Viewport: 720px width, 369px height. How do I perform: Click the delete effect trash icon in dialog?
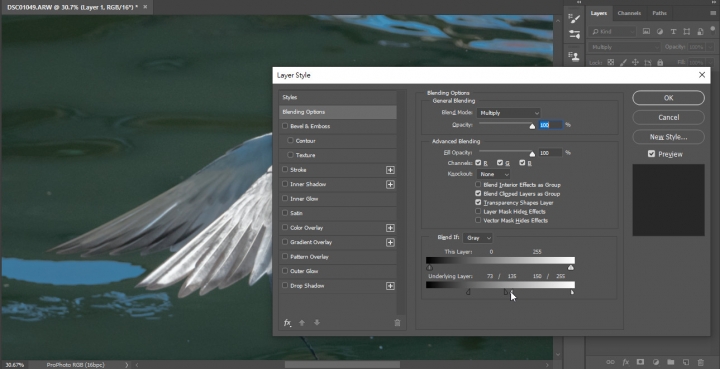(397, 323)
